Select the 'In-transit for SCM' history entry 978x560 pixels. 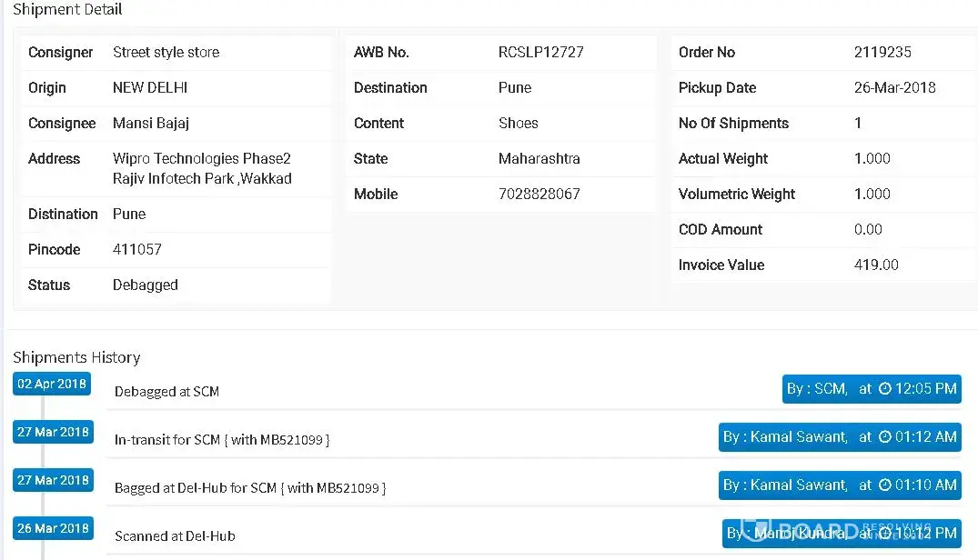click(x=221, y=440)
